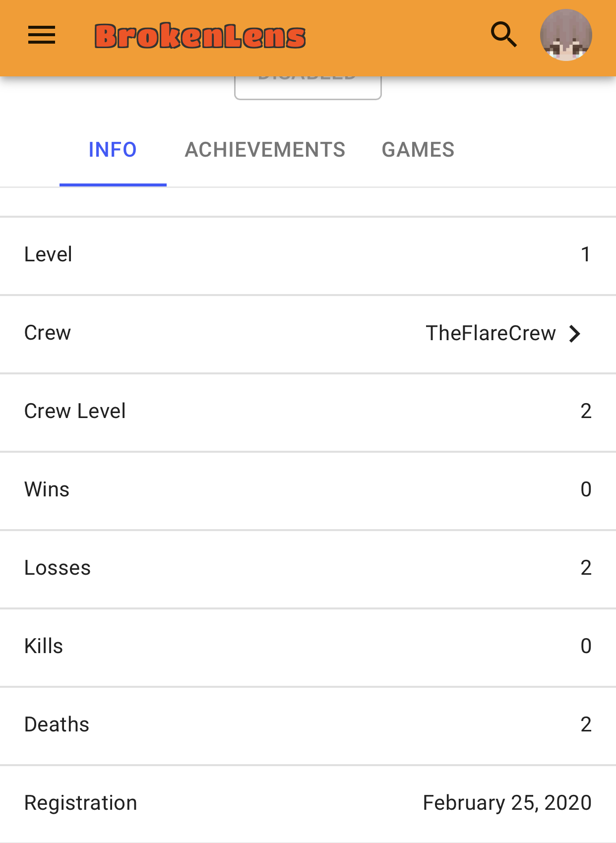Switch to the ACHIEVEMENTS tab
This screenshot has width=616, height=843.
[265, 150]
